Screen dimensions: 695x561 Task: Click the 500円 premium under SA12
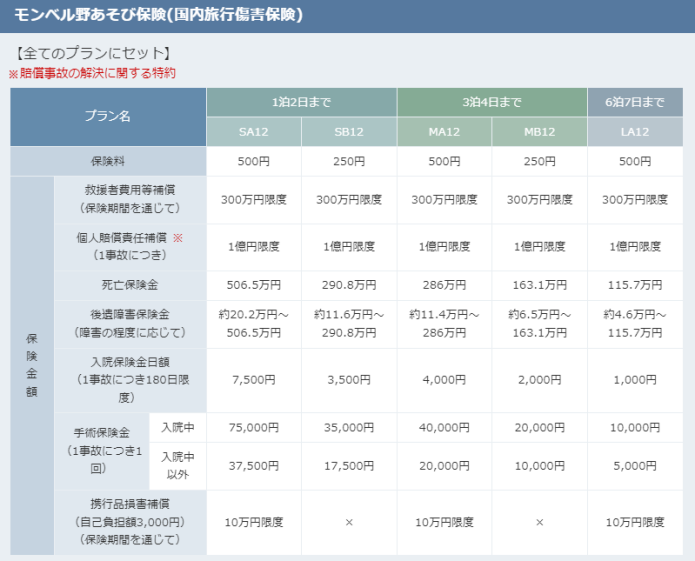pyautogui.click(x=254, y=161)
